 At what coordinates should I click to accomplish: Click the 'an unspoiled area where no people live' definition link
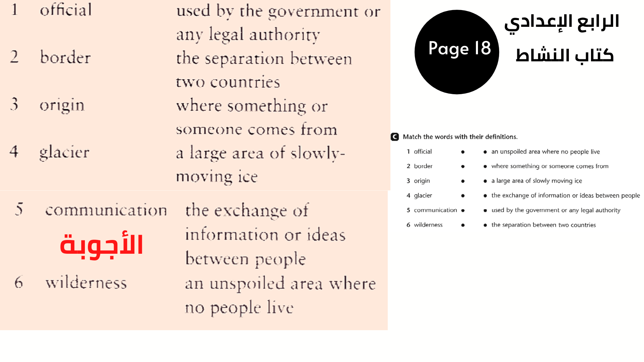click(x=546, y=151)
